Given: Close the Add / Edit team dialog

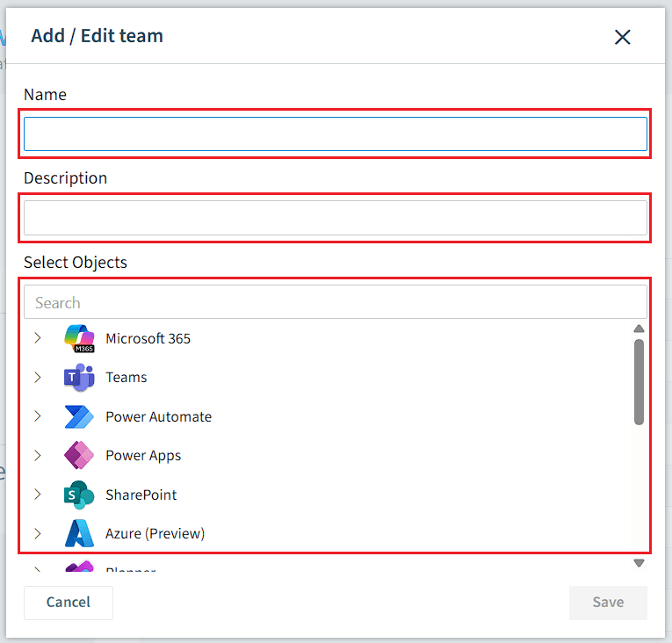Looking at the screenshot, I should point(622,37).
